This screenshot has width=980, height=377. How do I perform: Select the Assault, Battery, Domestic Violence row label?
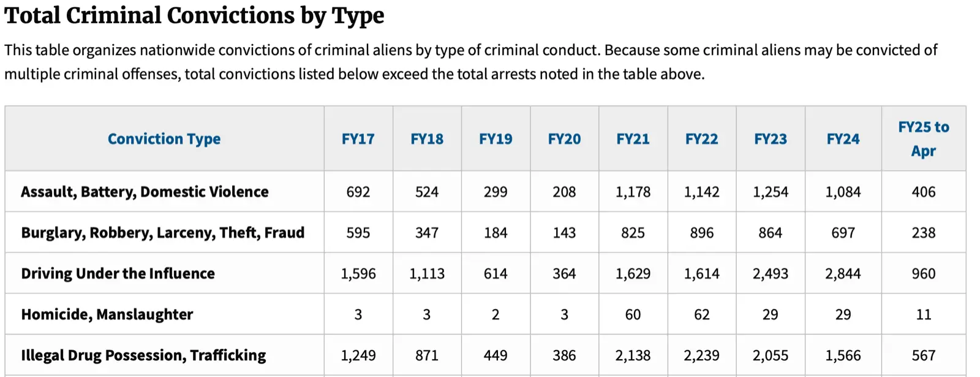145,192
